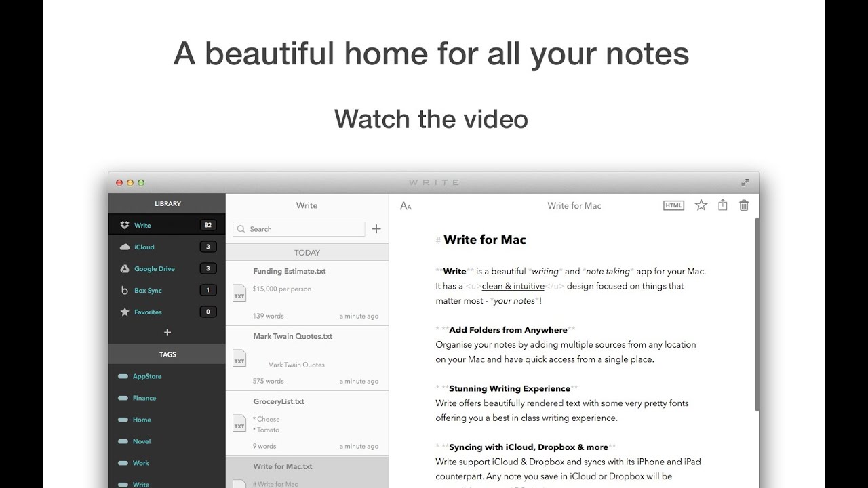Click the Home tag pill icon

[x=123, y=420]
